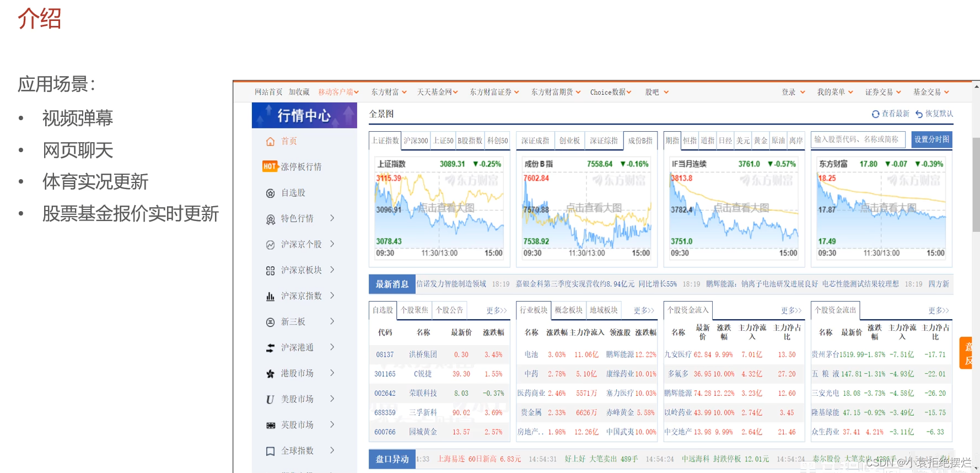Viewport: 980px width, 473px height.
Task: Switch to 地域板块 tab
Action: (604, 310)
